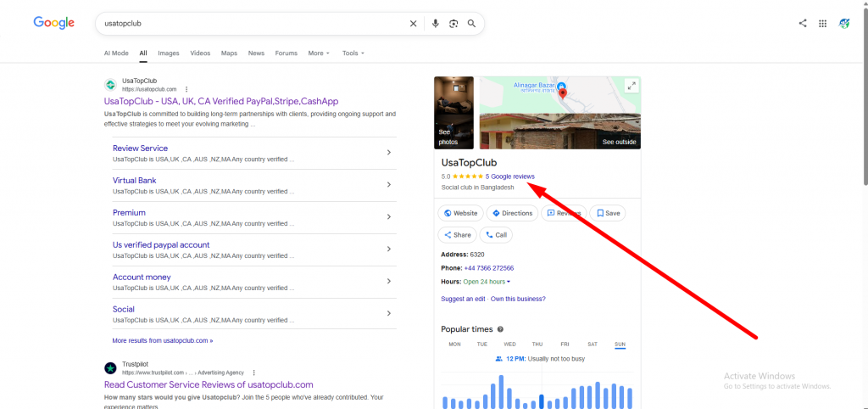Click the phone number +44 7366 272566
868x409 pixels.
tap(489, 268)
